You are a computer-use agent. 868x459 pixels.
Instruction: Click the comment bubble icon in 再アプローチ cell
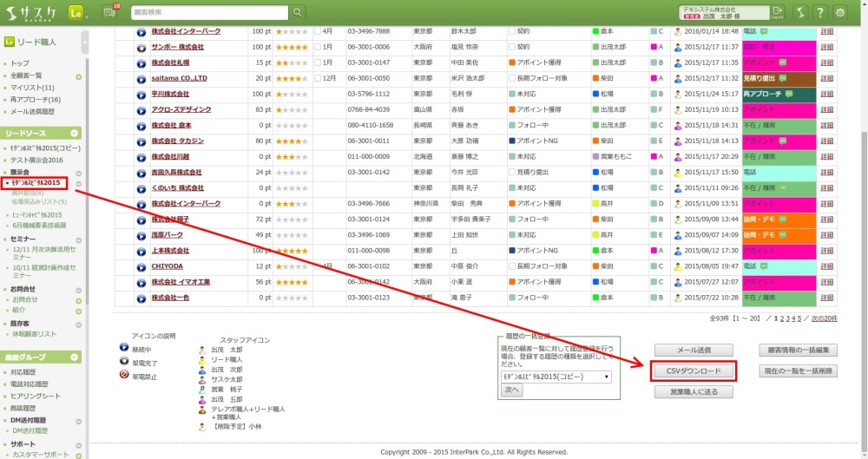tap(789, 94)
